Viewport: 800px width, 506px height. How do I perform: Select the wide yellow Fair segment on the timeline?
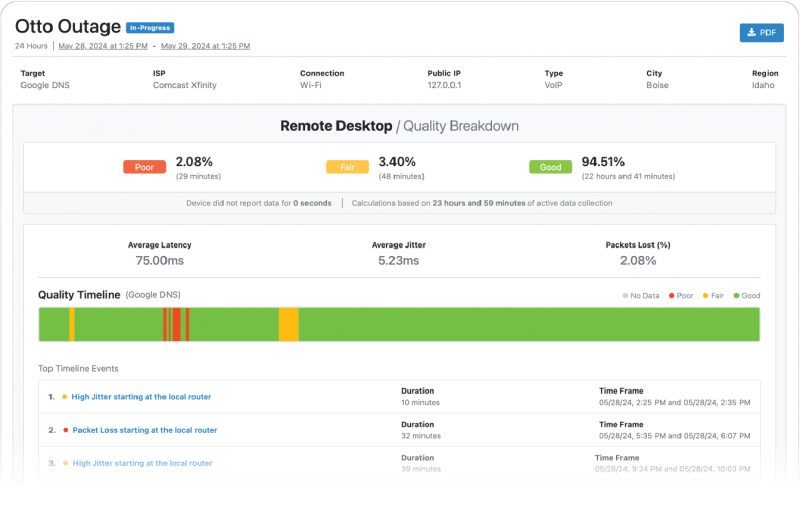tap(288, 324)
